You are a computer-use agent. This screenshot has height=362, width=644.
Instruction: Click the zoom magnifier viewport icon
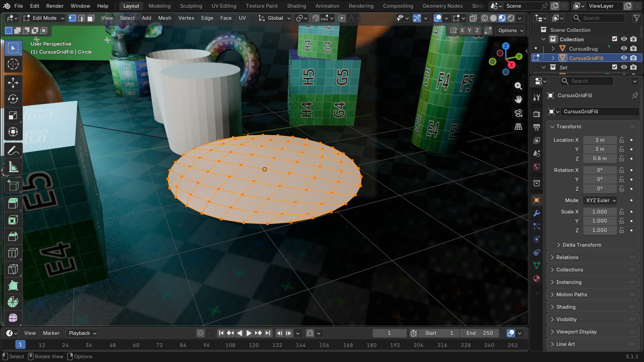518,86
